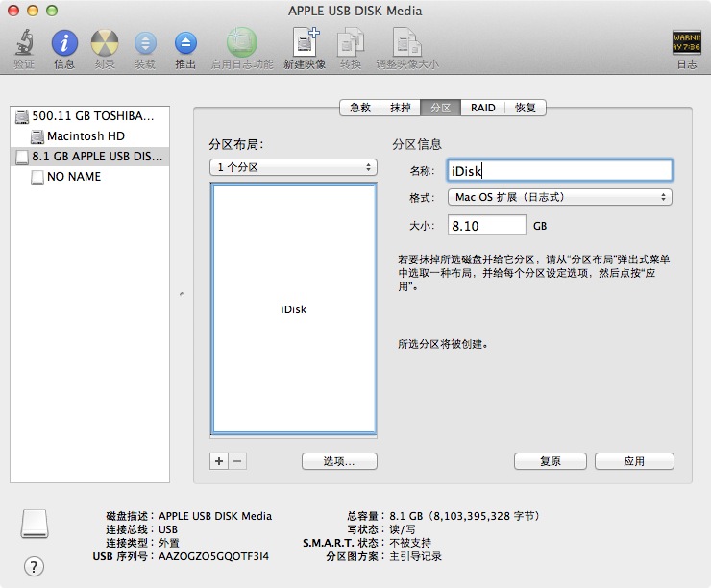Click the 启用日志功能 (Enable Journaling) icon
Viewport: 711px width, 588px height.
point(242,42)
